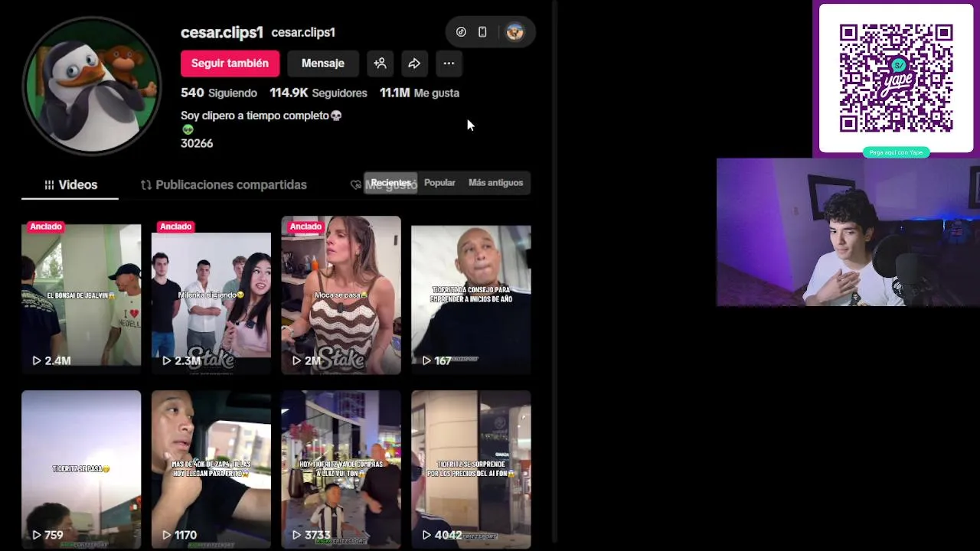This screenshot has height=551, width=980.
Task: Open the three-dots more options menu
Action: (x=449, y=64)
